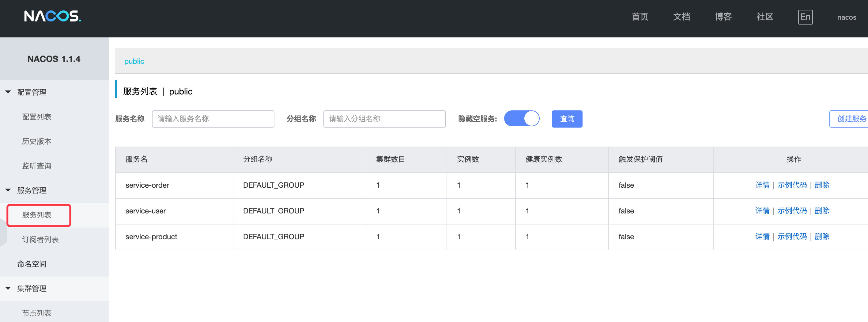The height and width of the screenshot is (322, 868).
Task: Click 删除 for service-product
Action: tap(822, 237)
